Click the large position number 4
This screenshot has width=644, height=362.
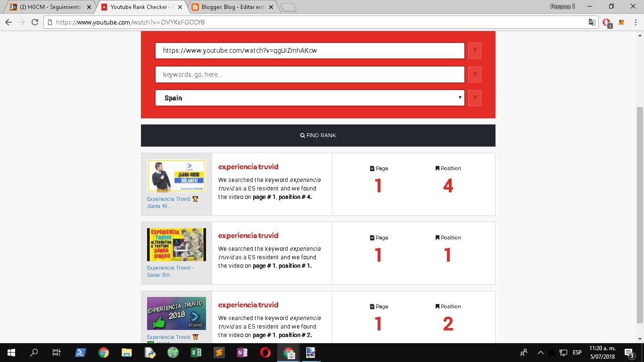[448, 186]
